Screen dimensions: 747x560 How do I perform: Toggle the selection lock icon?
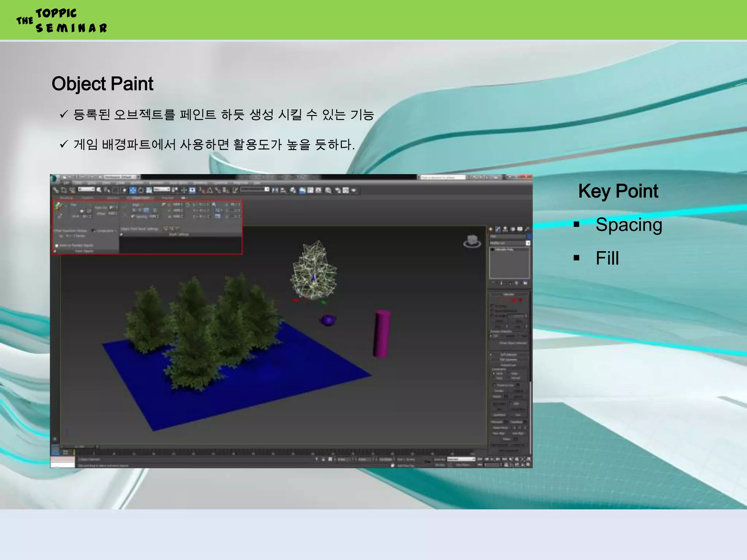[323, 459]
